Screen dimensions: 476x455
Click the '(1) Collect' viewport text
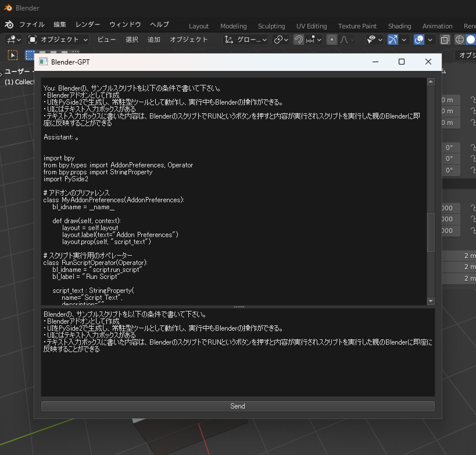point(19,82)
